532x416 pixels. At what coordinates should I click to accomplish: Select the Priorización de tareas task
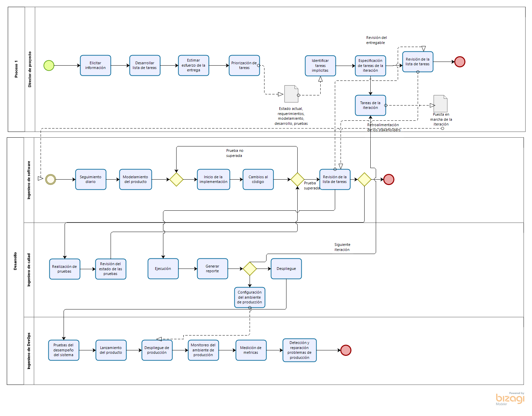[x=244, y=65]
